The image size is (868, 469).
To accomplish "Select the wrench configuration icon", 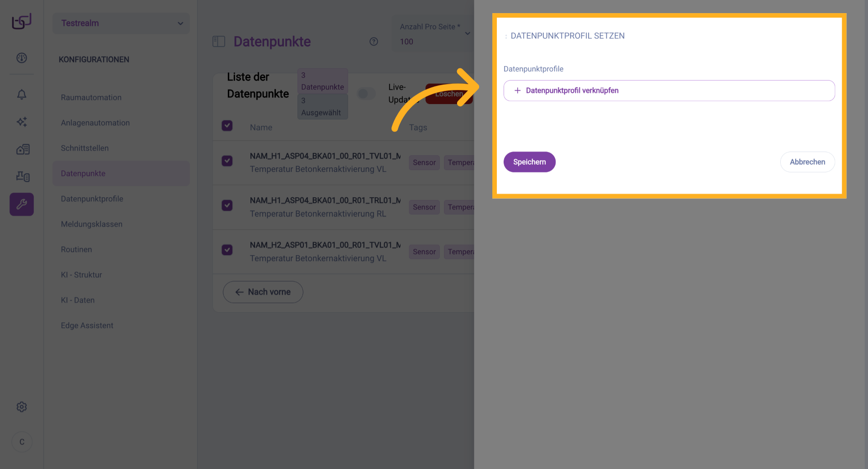I will pyautogui.click(x=22, y=204).
